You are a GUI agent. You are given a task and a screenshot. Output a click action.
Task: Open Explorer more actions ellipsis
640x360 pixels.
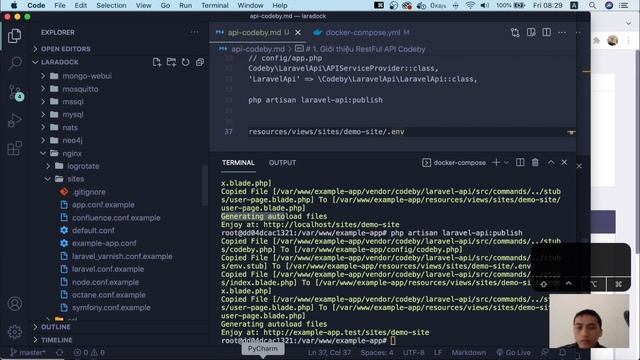[194, 32]
